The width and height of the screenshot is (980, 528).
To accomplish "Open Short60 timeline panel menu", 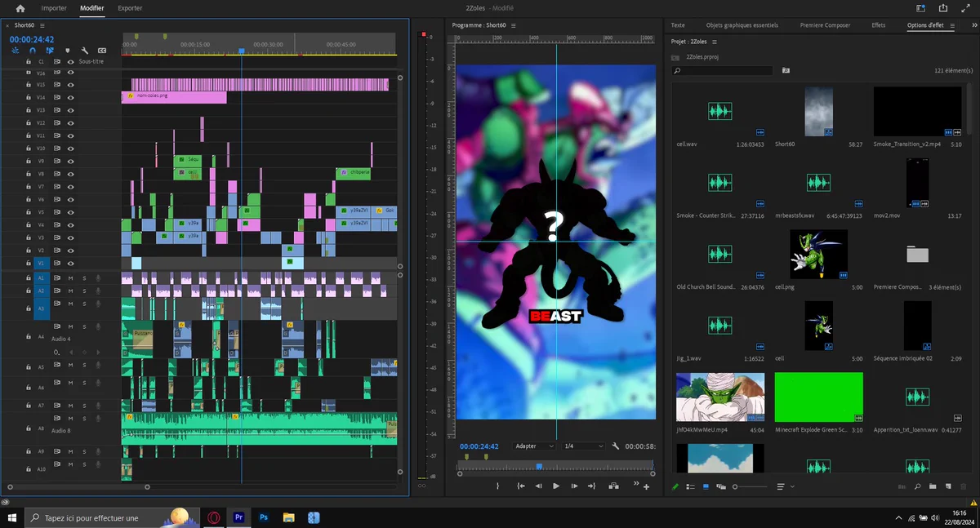I will (41, 25).
